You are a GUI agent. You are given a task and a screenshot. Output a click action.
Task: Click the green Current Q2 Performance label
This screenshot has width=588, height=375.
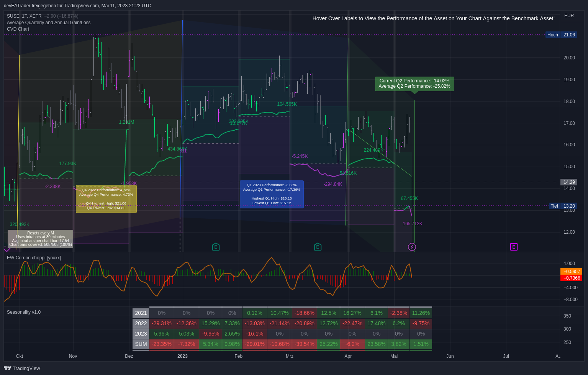(414, 84)
